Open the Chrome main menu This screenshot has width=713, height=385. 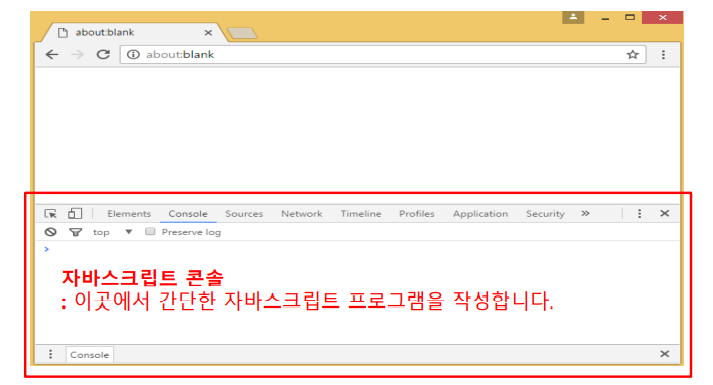point(663,55)
